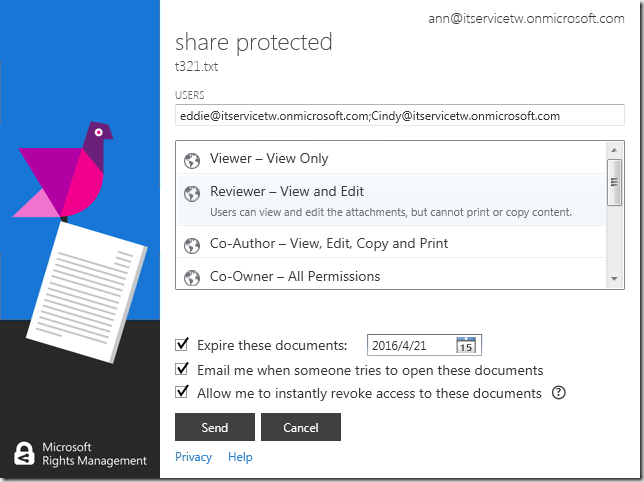Click the globe icon beside Reviewer – View and Edit

[x=193, y=193]
